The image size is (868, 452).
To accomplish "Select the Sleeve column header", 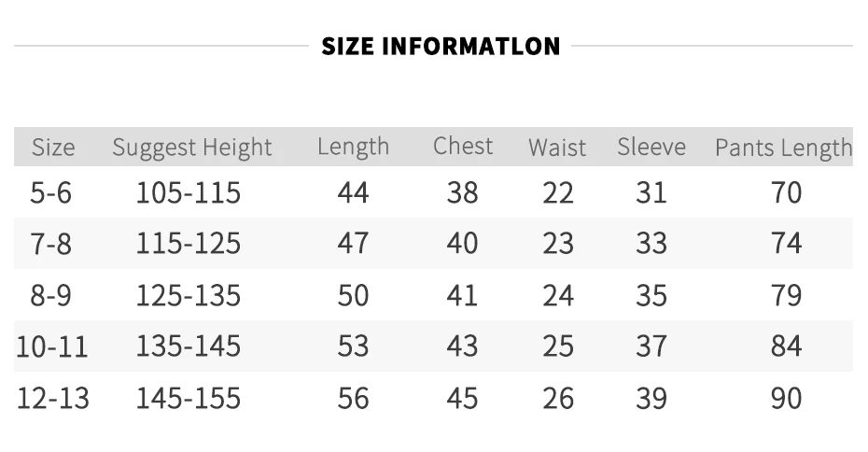I will pos(651,148).
